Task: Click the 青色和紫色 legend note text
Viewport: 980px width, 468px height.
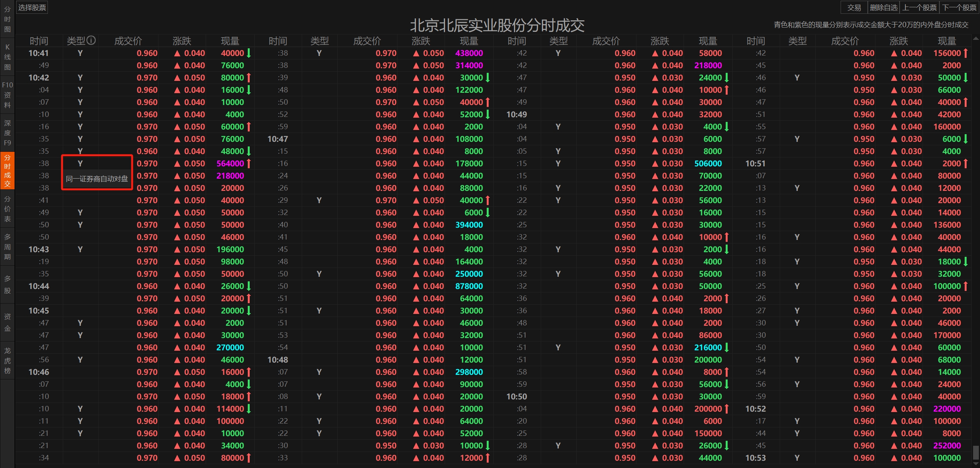Action: coord(871,25)
